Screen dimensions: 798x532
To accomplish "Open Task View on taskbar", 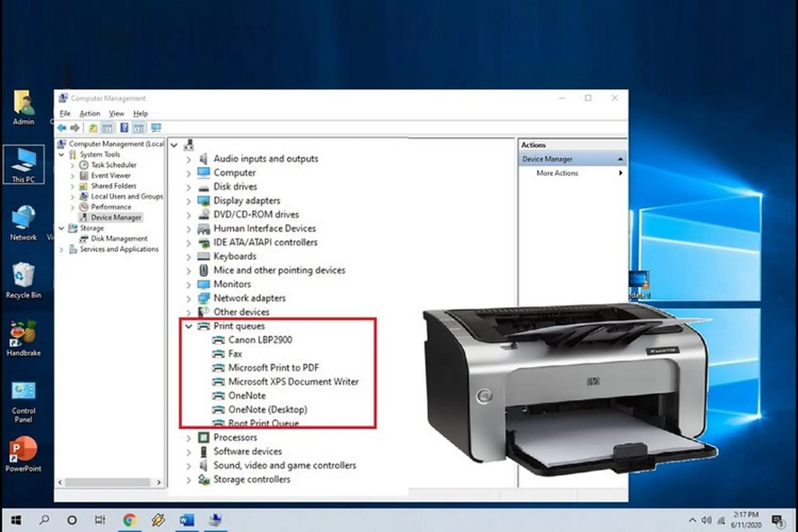I will tap(100, 520).
